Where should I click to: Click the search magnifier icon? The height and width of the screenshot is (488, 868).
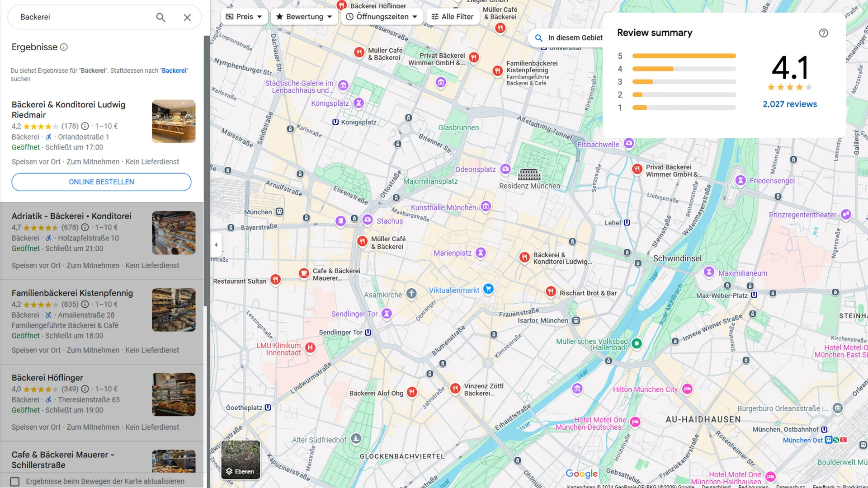160,17
